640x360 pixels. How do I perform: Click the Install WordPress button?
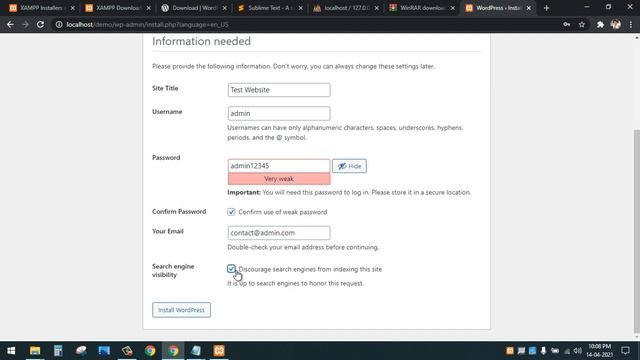point(182,310)
